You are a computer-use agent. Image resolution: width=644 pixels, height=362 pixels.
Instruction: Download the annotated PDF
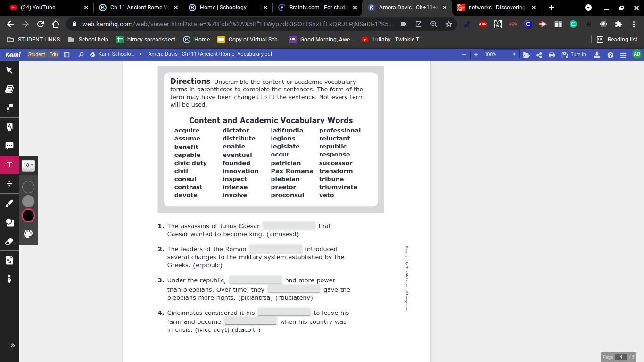597,55
